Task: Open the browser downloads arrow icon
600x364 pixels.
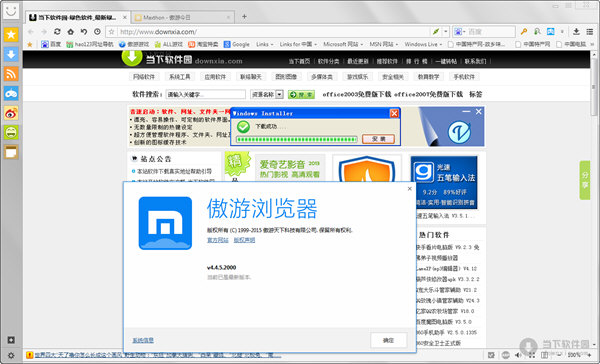Action: 576,32
